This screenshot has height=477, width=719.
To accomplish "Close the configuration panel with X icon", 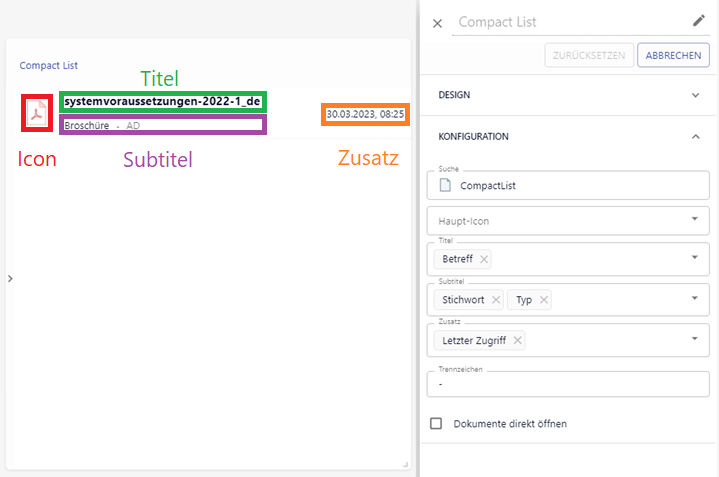I will pos(437,23).
